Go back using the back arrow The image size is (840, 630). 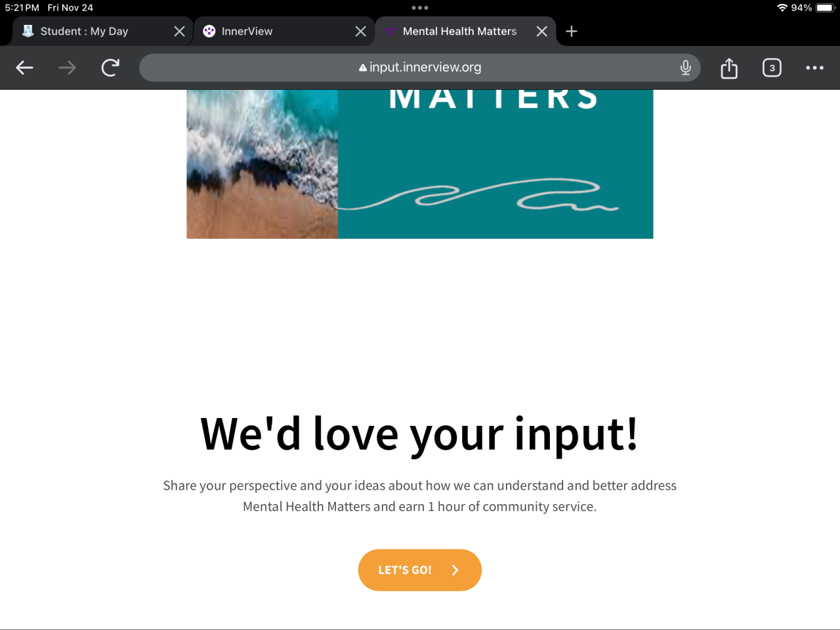pyautogui.click(x=24, y=68)
